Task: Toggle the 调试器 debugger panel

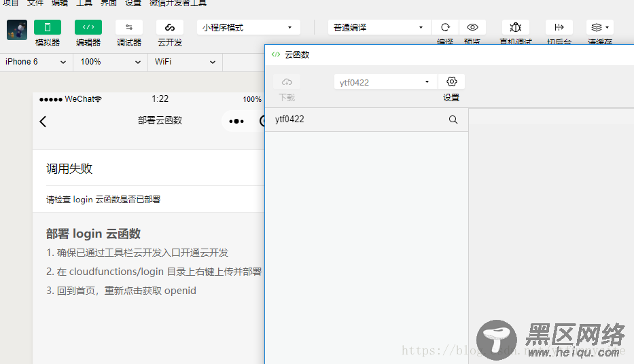Action: tap(129, 27)
